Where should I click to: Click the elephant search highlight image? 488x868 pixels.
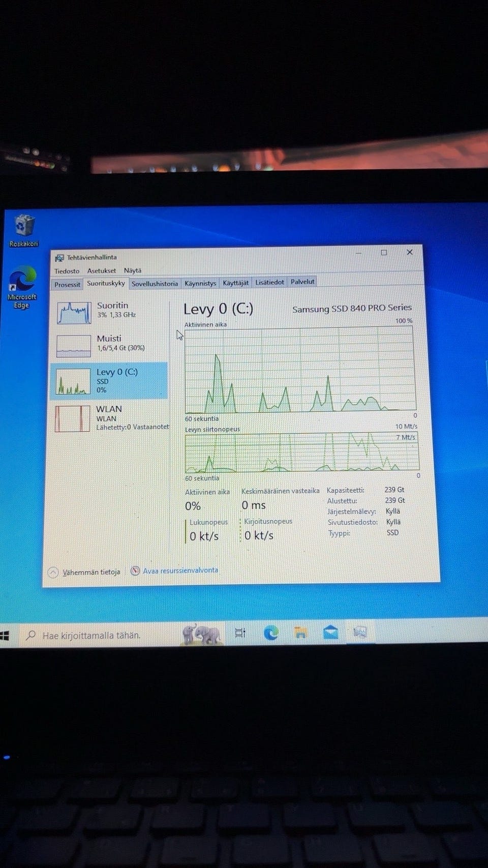point(202,634)
